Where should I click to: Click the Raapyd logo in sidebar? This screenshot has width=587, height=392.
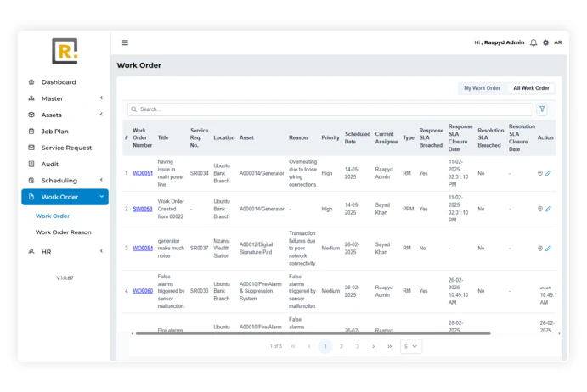click(x=64, y=51)
